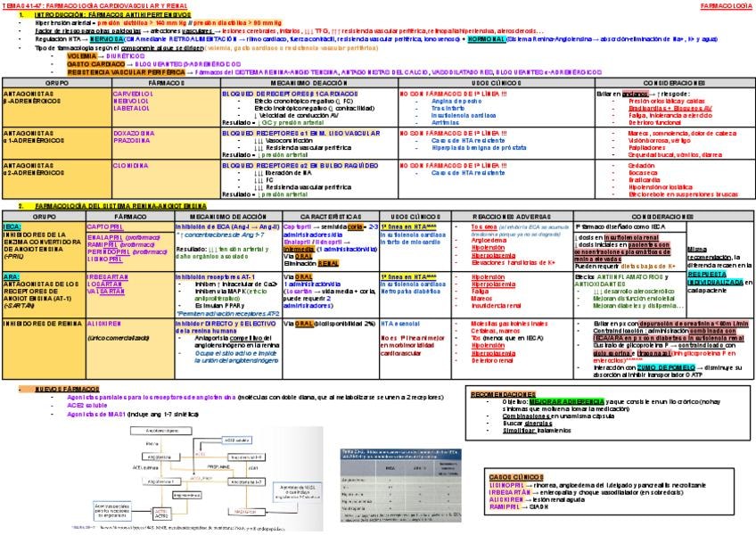Click 'Angina de pecho' clinical use

click(456, 102)
